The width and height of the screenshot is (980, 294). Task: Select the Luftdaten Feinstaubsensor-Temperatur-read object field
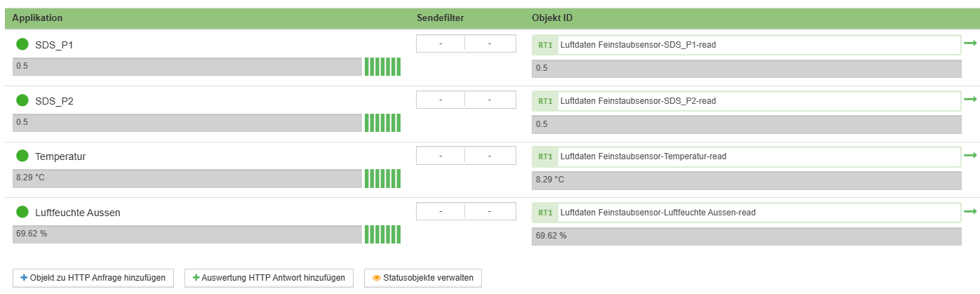point(746,156)
